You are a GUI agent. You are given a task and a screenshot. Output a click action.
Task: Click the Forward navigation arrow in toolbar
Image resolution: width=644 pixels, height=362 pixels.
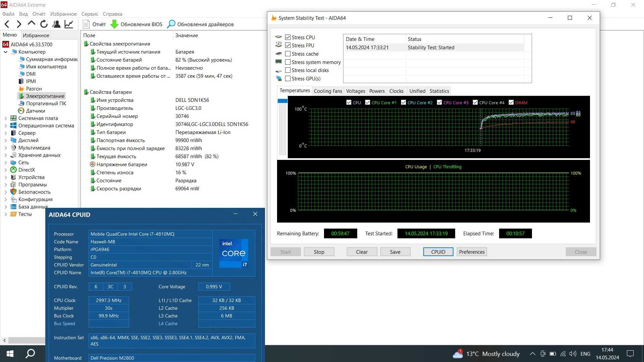click(19, 24)
